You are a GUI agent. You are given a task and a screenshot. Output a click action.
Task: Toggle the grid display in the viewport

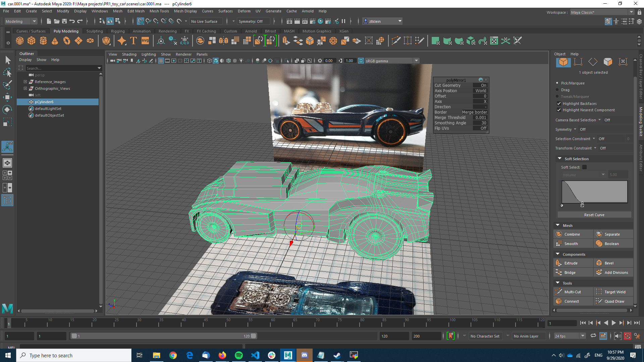click(x=161, y=61)
